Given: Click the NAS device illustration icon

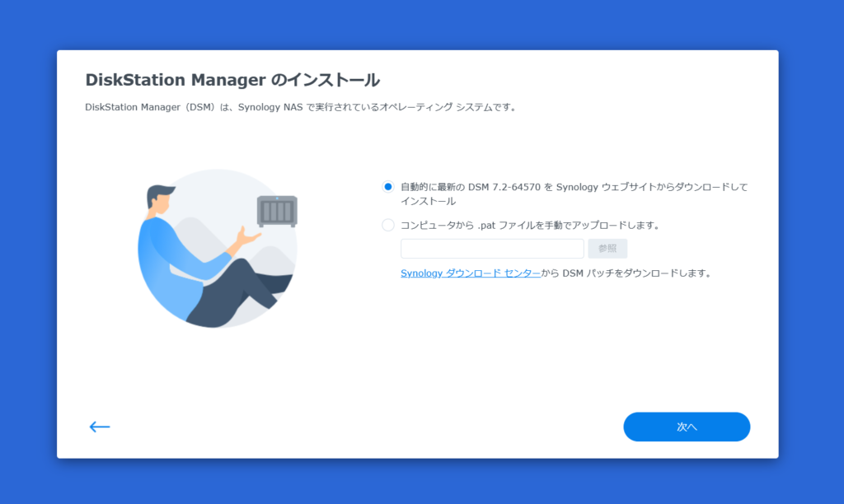Looking at the screenshot, I should tap(277, 211).
